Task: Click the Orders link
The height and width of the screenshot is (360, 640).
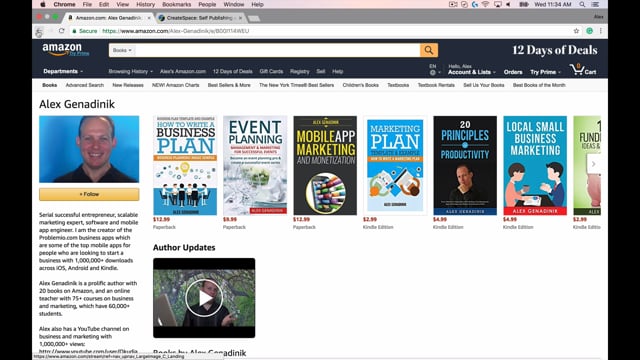Action: pyautogui.click(x=513, y=72)
